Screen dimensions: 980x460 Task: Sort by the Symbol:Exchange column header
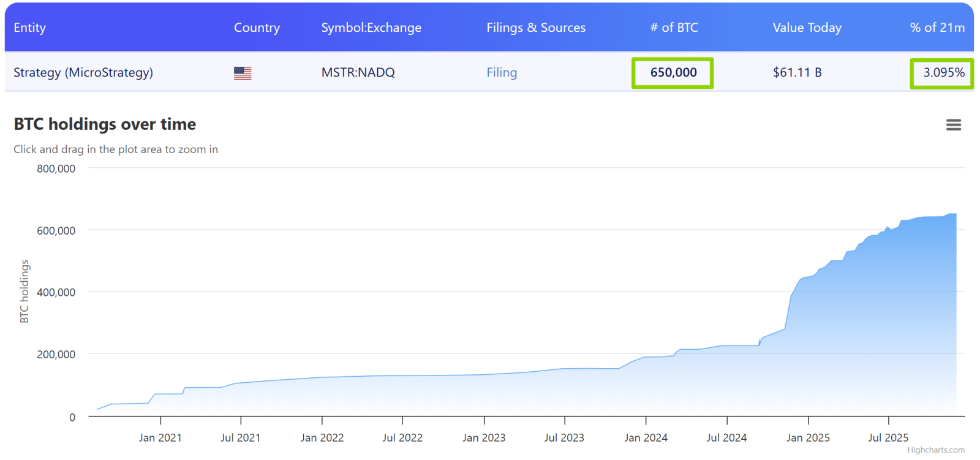click(371, 28)
